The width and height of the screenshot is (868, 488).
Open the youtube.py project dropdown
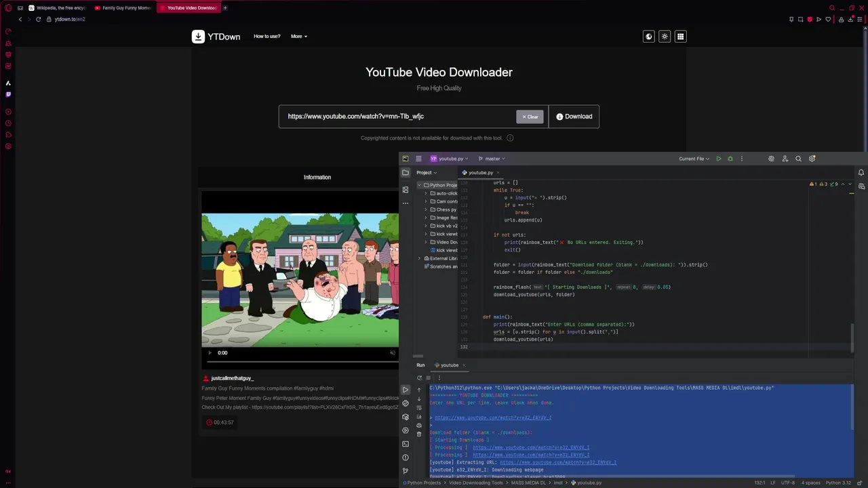click(x=449, y=159)
